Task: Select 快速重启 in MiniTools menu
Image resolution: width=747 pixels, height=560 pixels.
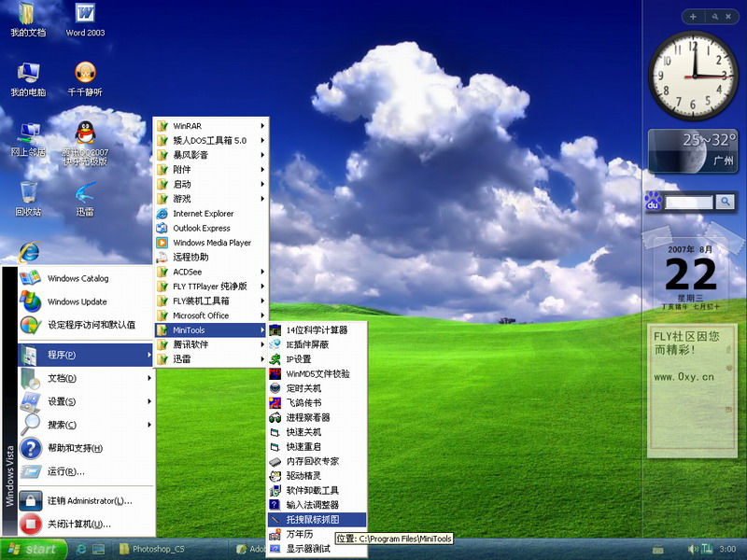Action: point(317,447)
